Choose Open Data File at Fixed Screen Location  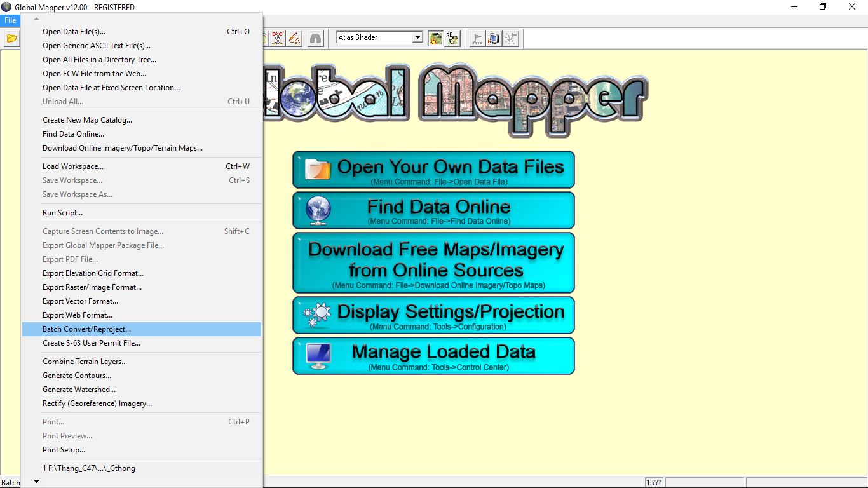tap(142, 88)
